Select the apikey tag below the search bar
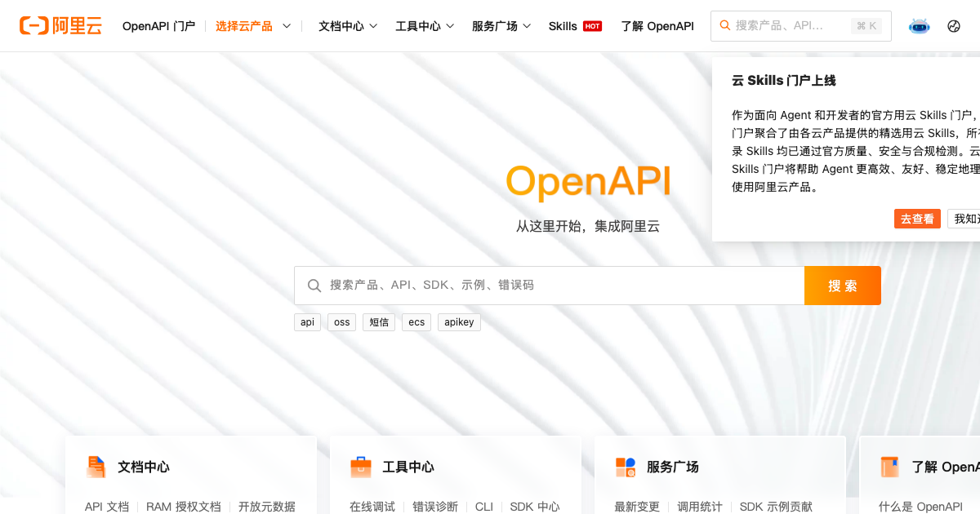 [459, 321]
